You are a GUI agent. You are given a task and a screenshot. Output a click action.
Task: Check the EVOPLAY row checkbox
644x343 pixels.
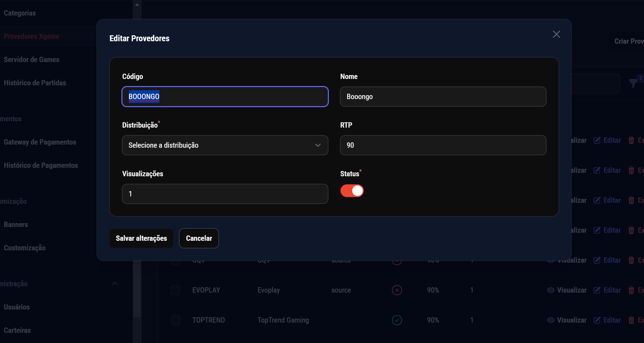click(175, 290)
